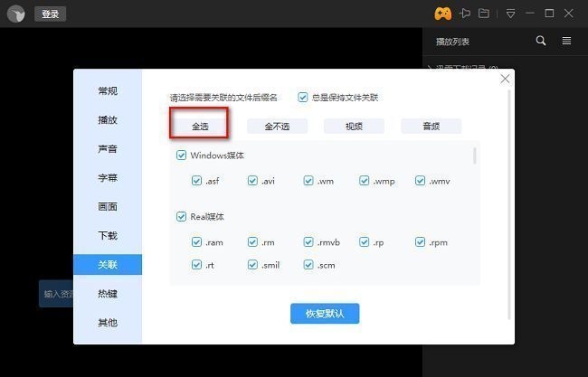The height and width of the screenshot is (377, 588).
Task: Uncheck the .avi extension checkbox
Action: (x=252, y=181)
